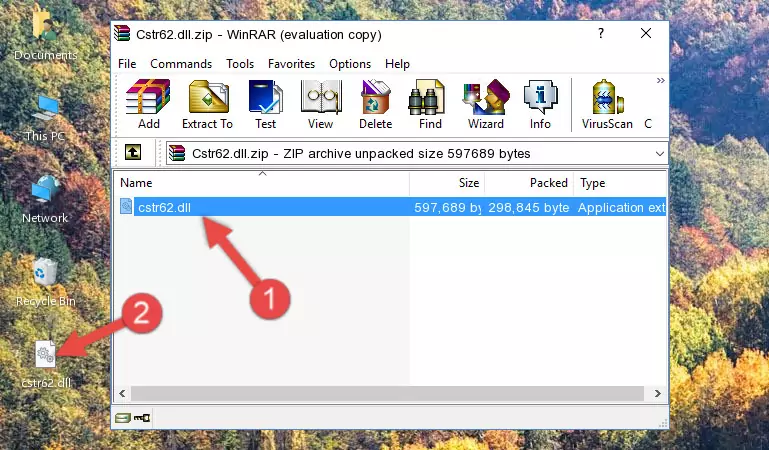
Task: Run the Test archive tool
Action: 265,104
